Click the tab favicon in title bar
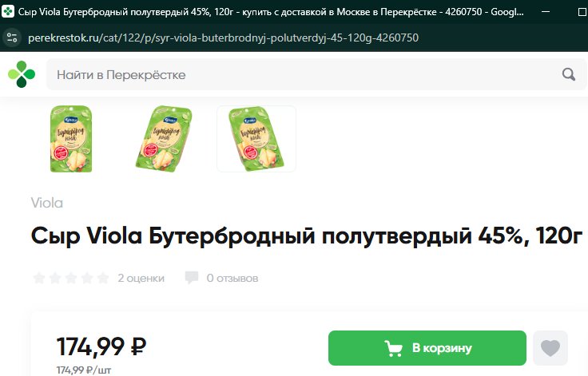The width and height of the screenshot is (588, 376). pyautogui.click(x=8, y=12)
